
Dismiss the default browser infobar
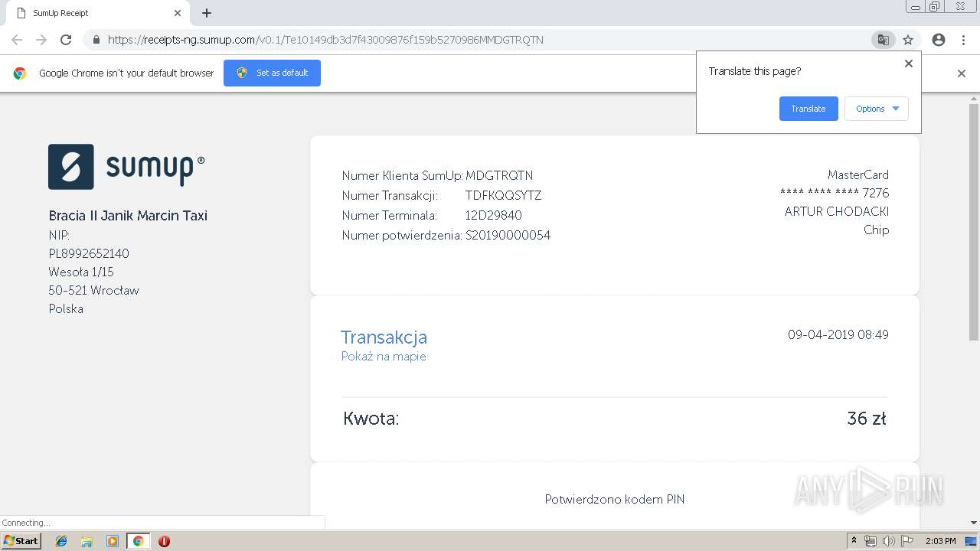pos(962,73)
